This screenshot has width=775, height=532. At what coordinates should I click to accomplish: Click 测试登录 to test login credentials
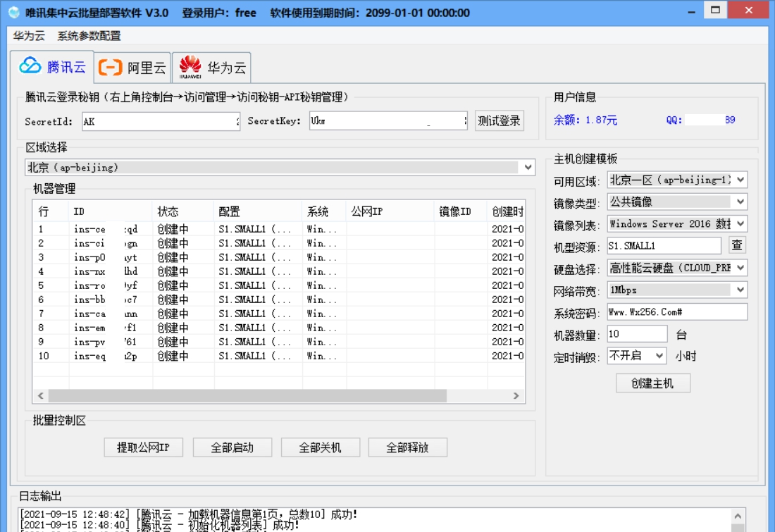[499, 120]
